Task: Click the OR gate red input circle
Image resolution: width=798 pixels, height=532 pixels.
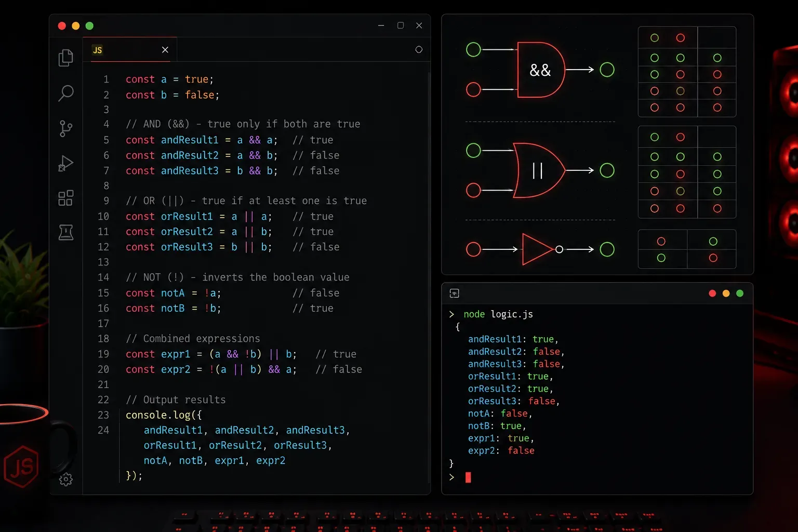Action: click(473, 190)
